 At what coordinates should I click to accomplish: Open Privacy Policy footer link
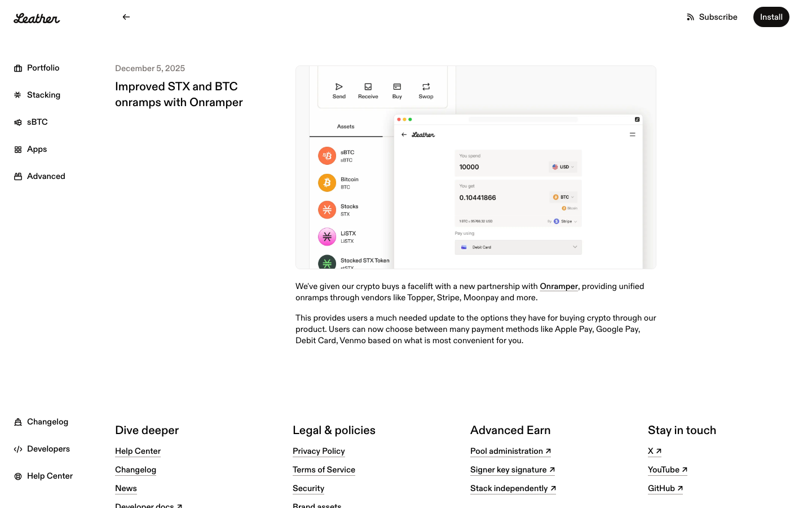click(x=319, y=451)
